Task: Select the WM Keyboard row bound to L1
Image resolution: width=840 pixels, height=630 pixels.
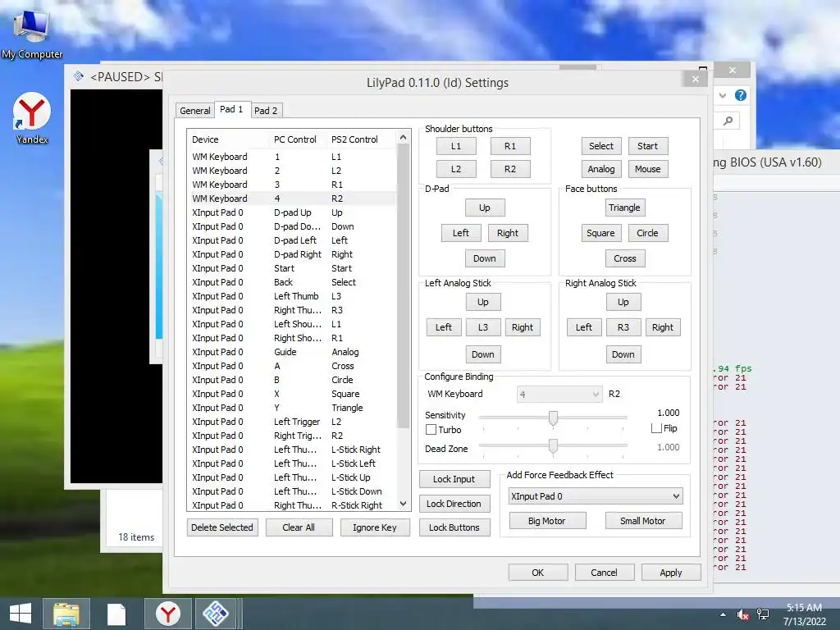Action: 293,157
